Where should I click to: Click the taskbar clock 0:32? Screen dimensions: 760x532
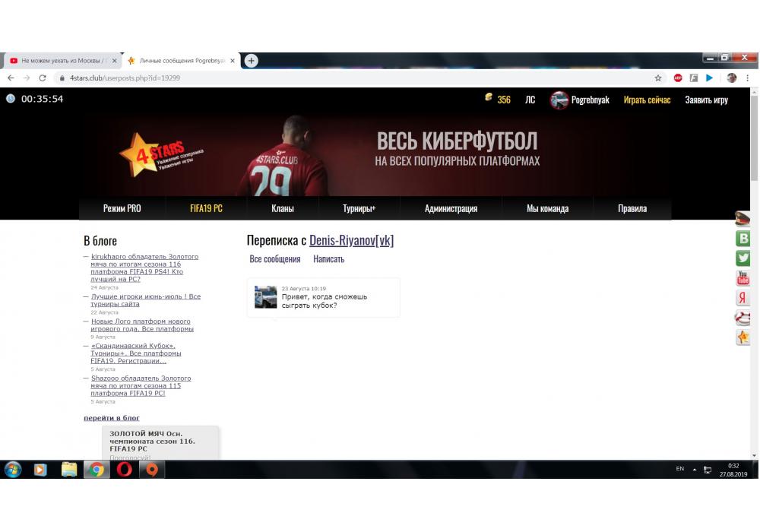(x=733, y=470)
